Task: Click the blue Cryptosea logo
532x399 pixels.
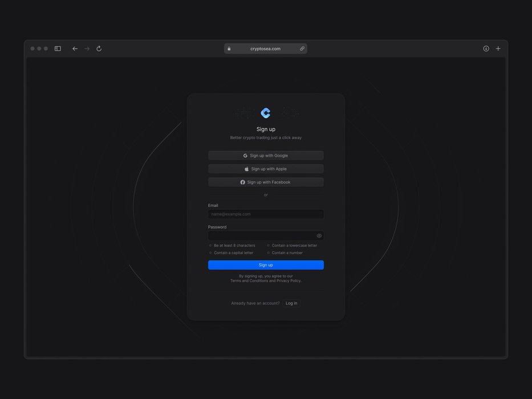Action: [x=266, y=113]
